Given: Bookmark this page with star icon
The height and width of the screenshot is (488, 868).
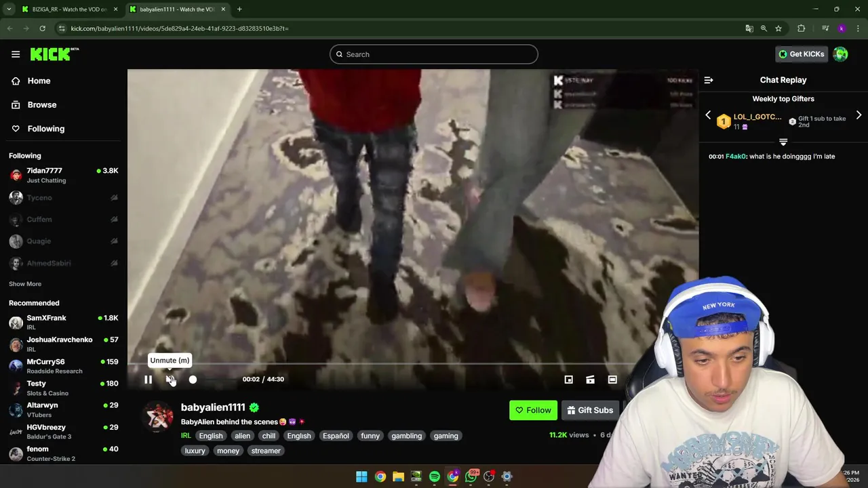Looking at the screenshot, I should click(778, 28).
